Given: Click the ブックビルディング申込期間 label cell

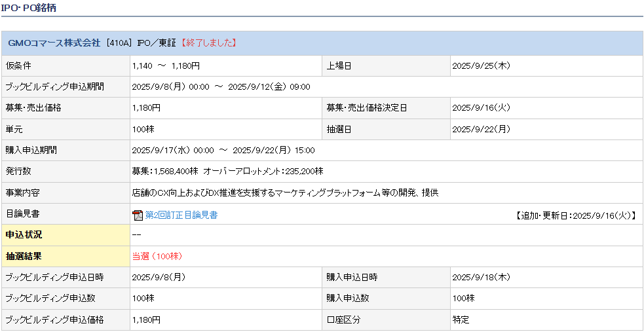Looking at the screenshot, I should 54,87.
